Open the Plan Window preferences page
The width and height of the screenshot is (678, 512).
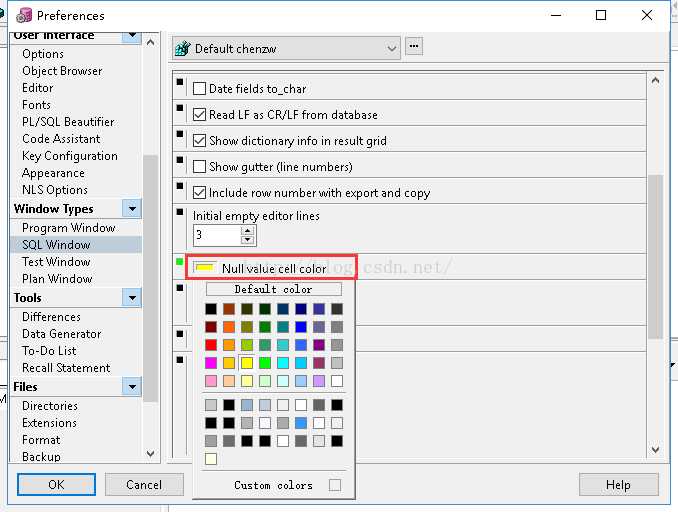[x=57, y=279]
